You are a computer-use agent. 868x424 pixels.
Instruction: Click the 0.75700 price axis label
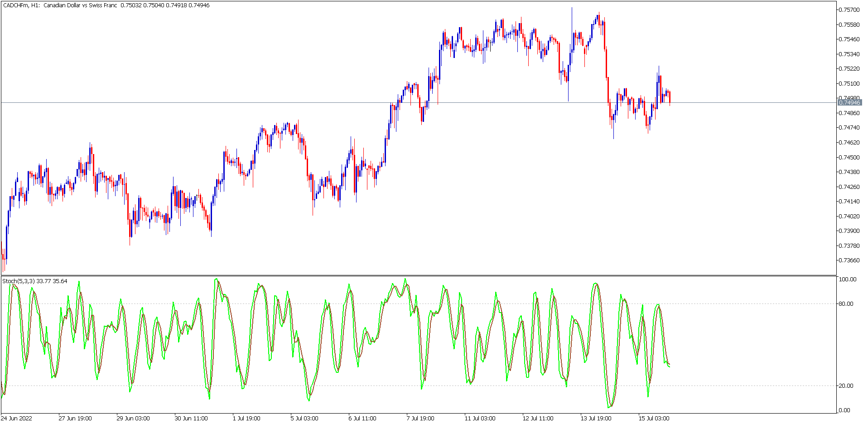tap(849, 10)
